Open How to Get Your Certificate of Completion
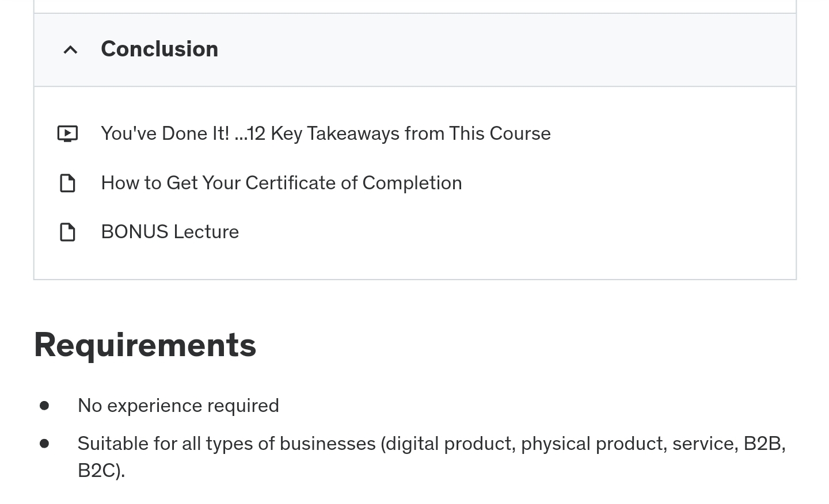 click(x=281, y=183)
